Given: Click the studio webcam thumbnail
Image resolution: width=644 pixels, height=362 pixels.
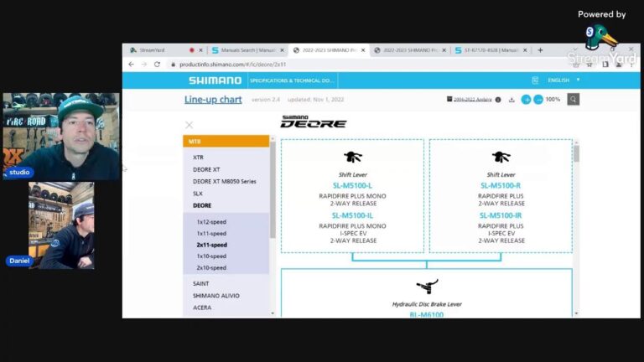Looking at the screenshot, I should click(61, 137).
